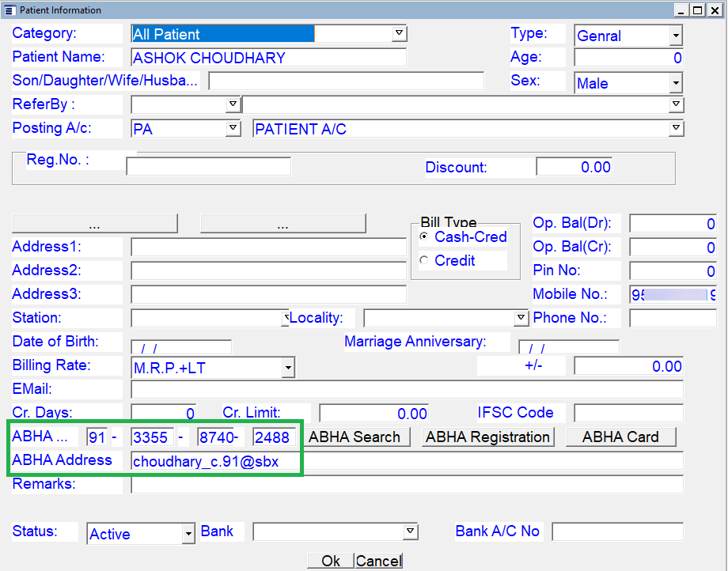Select the Remarks text field
728x571 pixels.
[407, 485]
